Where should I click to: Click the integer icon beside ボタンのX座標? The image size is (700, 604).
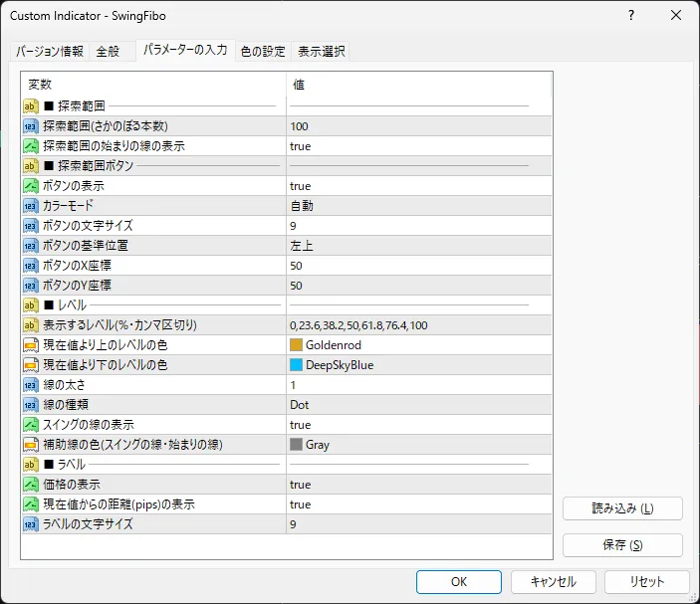(x=30, y=266)
